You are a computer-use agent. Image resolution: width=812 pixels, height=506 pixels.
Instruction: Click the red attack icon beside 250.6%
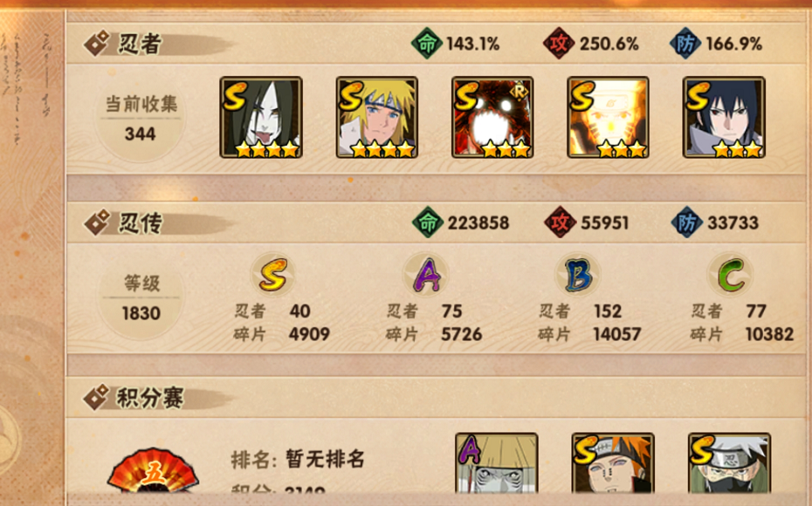pyautogui.click(x=559, y=44)
